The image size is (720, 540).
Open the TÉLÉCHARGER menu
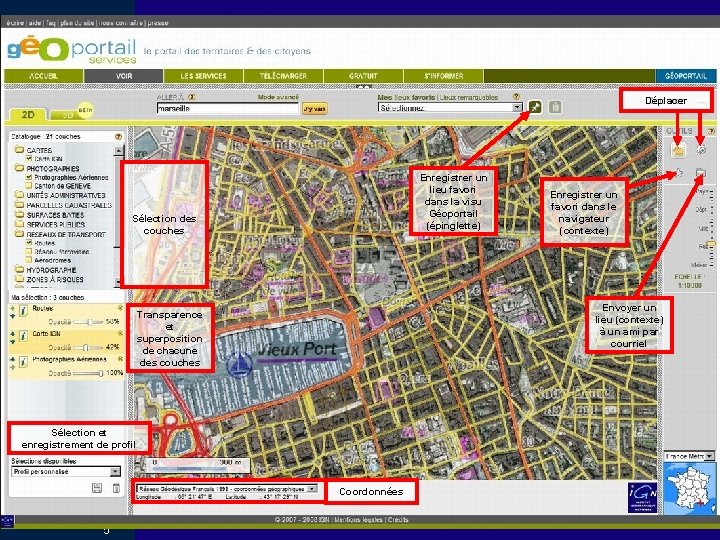click(283, 76)
